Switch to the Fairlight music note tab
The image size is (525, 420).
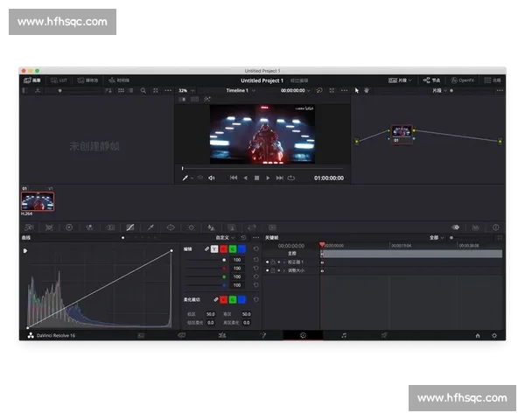tap(344, 336)
